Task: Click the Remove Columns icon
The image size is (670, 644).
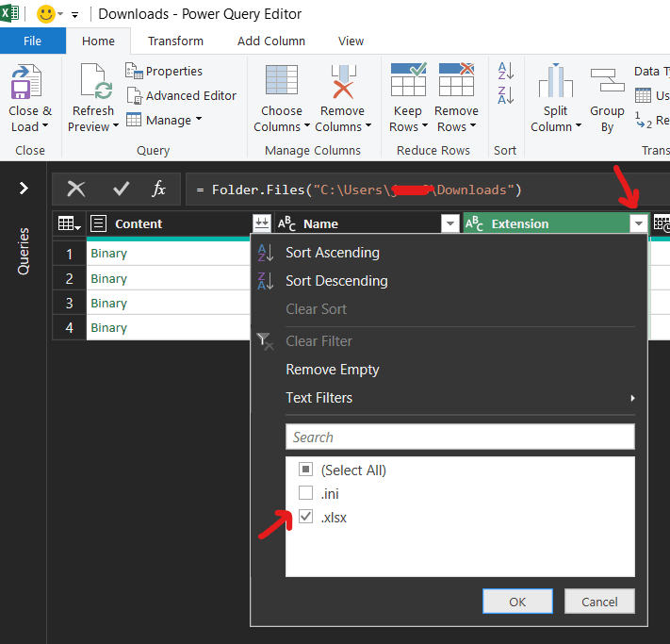Action: (342, 83)
